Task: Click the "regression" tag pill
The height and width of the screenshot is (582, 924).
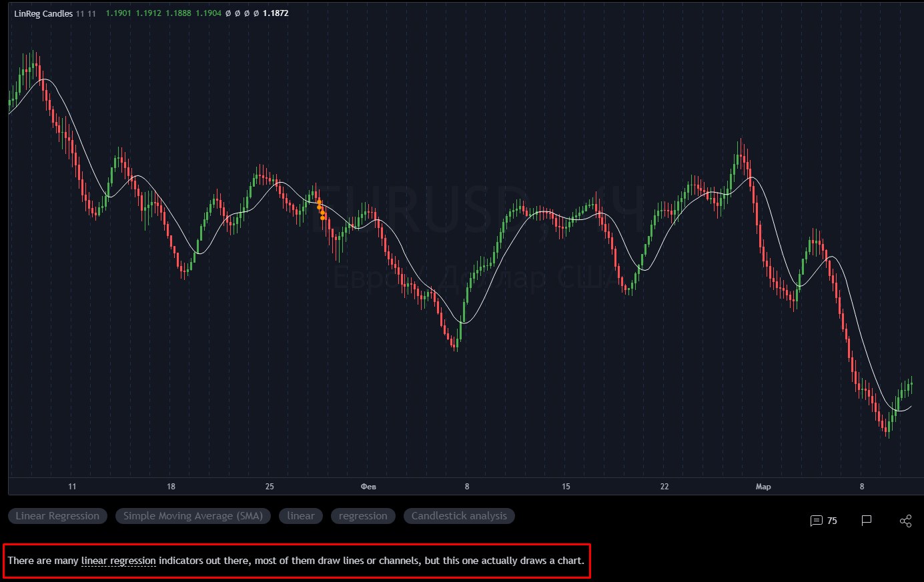Action: coord(363,516)
